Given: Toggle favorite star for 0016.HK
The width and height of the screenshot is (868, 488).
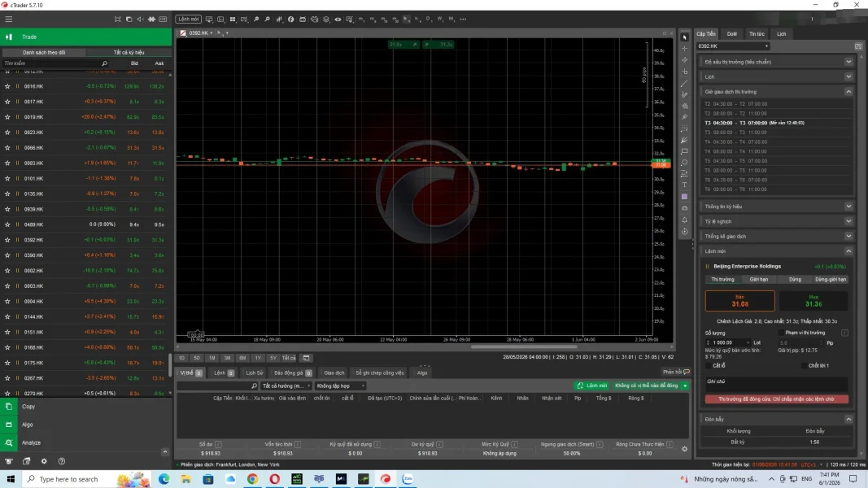Looking at the screenshot, I should [7, 86].
